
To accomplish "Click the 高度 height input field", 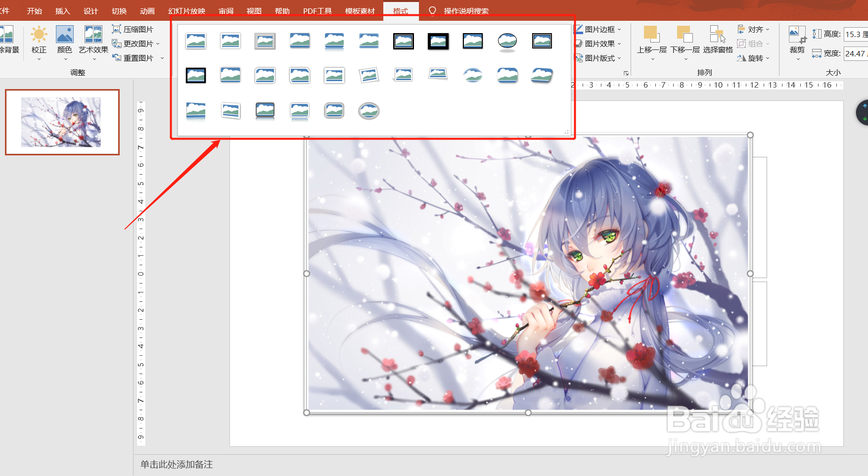I will 856,34.
